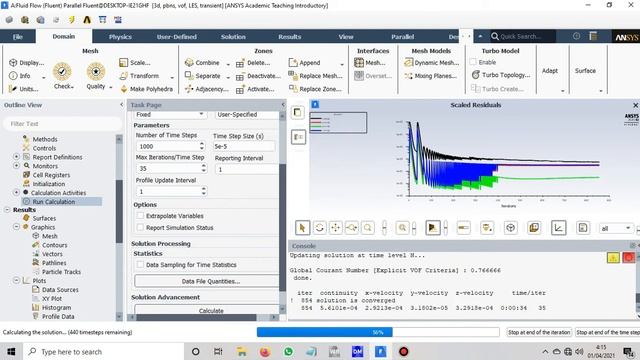Open WhatsApp from the taskbar
This screenshot has width=640, height=360.
click(x=288, y=351)
